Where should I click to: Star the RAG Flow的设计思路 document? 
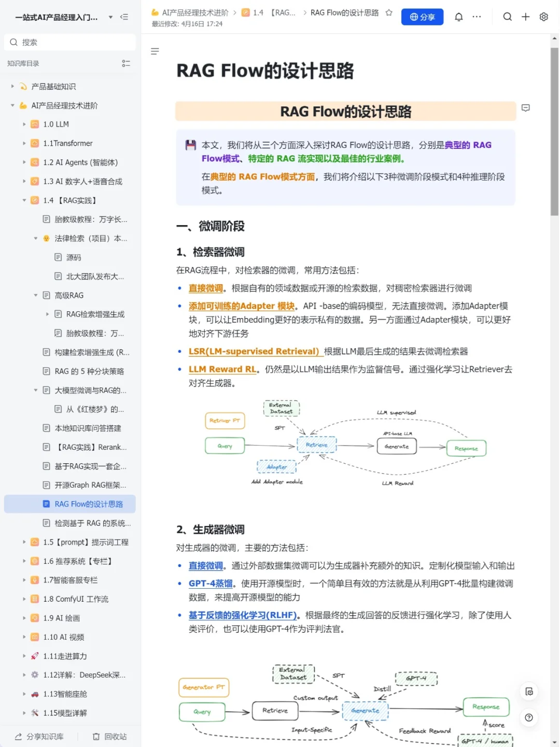[x=388, y=12]
